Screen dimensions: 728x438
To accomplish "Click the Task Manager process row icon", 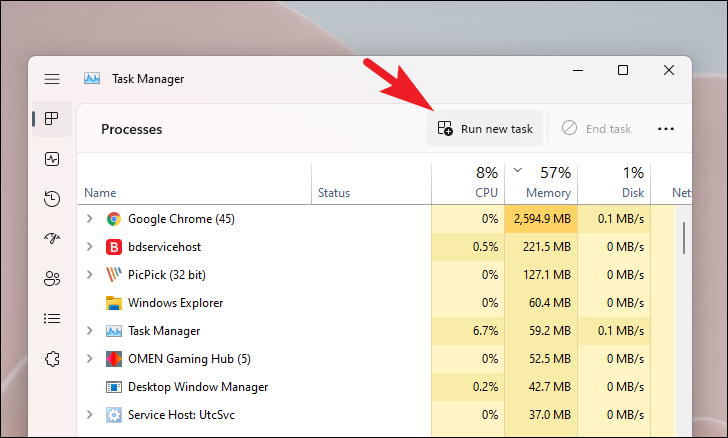I will (x=114, y=331).
